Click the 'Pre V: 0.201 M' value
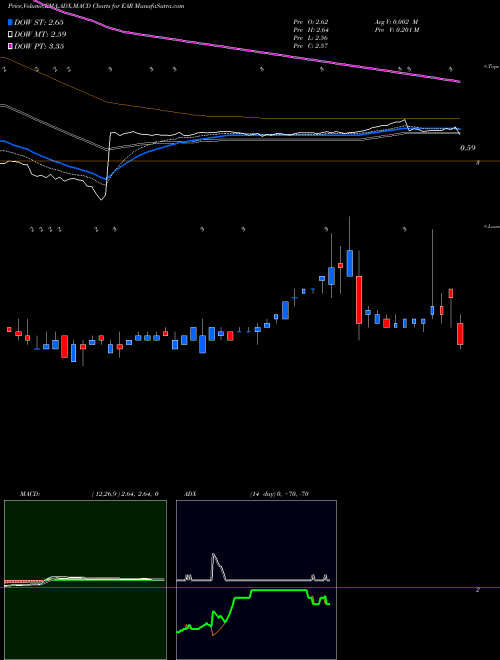This screenshot has width=500, height=660. (x=396, y=30)
